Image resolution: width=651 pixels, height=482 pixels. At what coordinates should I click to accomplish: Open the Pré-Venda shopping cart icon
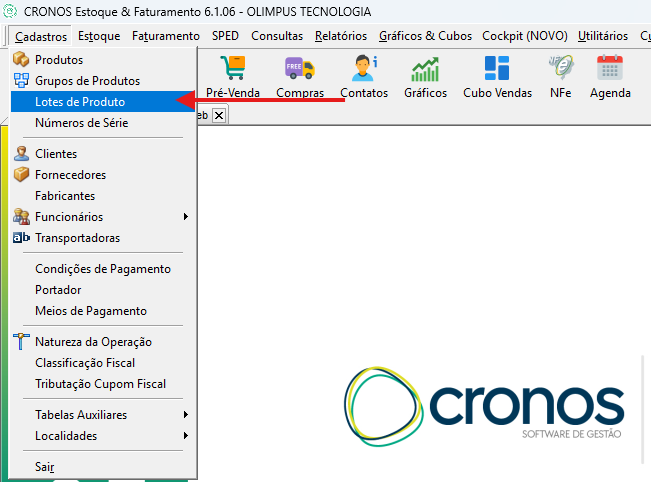tap(233, 68)
